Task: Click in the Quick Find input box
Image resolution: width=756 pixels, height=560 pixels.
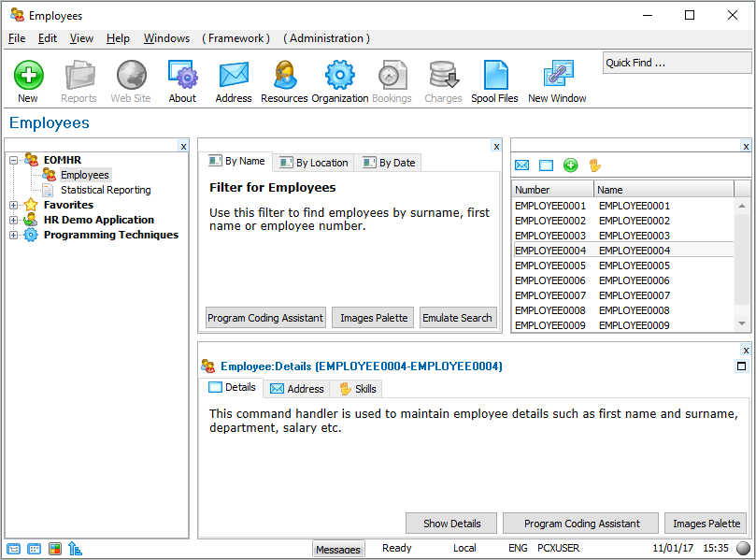Action: (676, 63)
